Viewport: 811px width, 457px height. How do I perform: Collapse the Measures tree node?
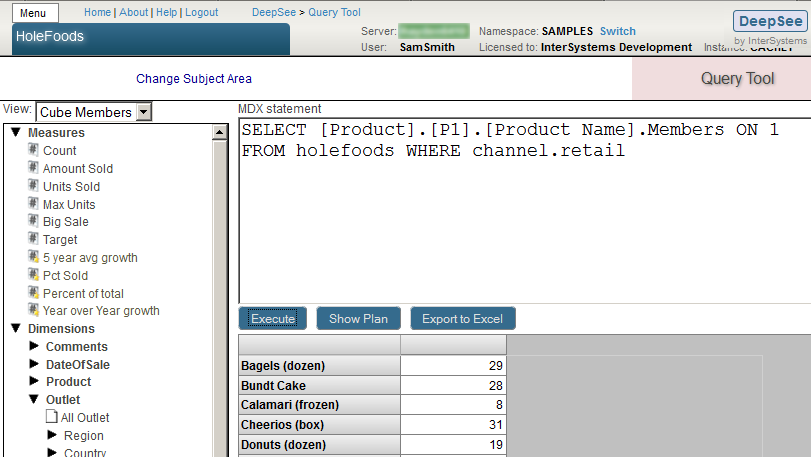click(x=16, y=132)
